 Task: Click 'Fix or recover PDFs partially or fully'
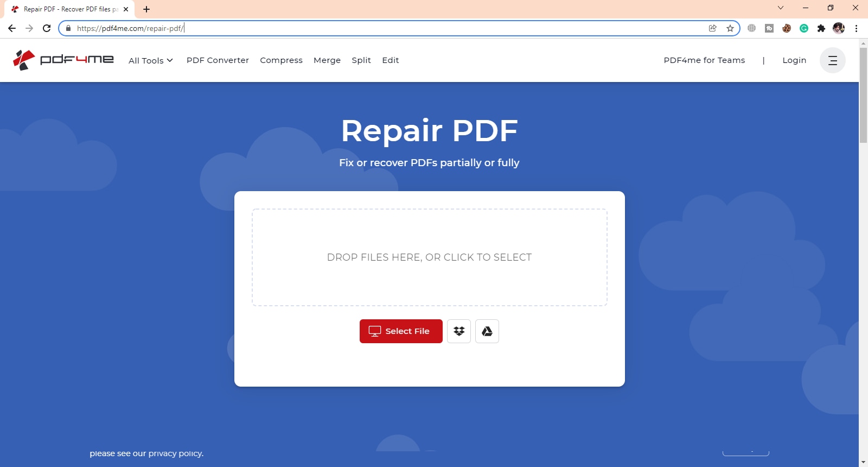(x=429, y=163)
